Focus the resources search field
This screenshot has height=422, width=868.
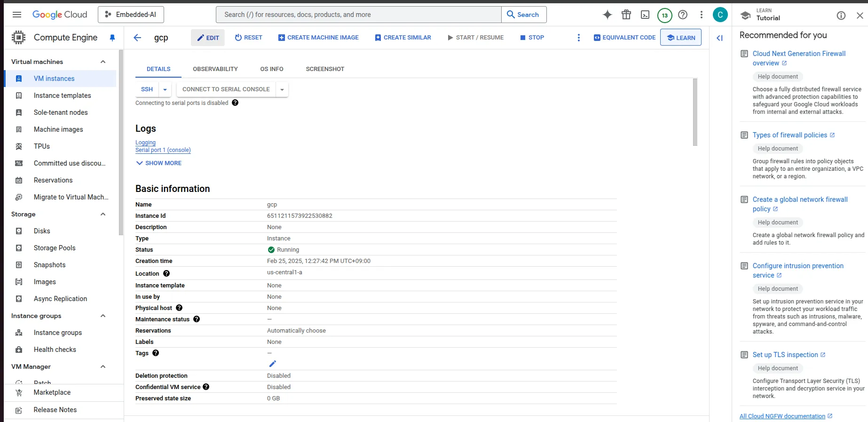(359, 15)
